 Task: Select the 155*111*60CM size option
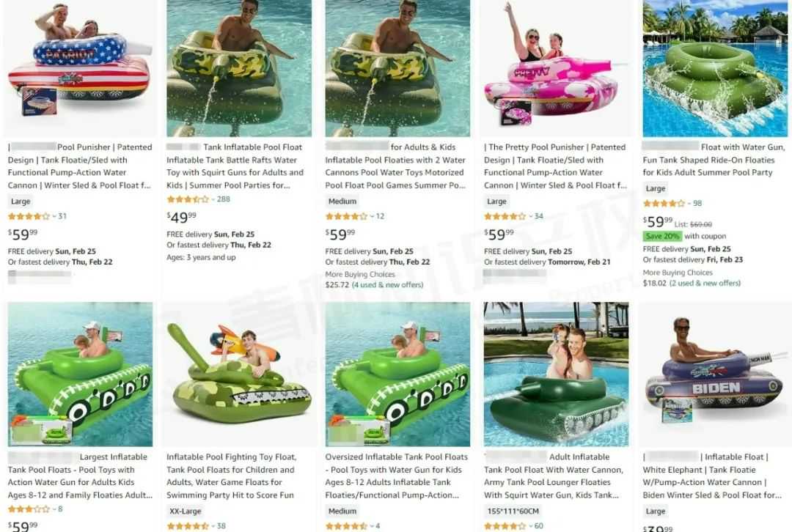pyautogui.click(x=513, y=511)
